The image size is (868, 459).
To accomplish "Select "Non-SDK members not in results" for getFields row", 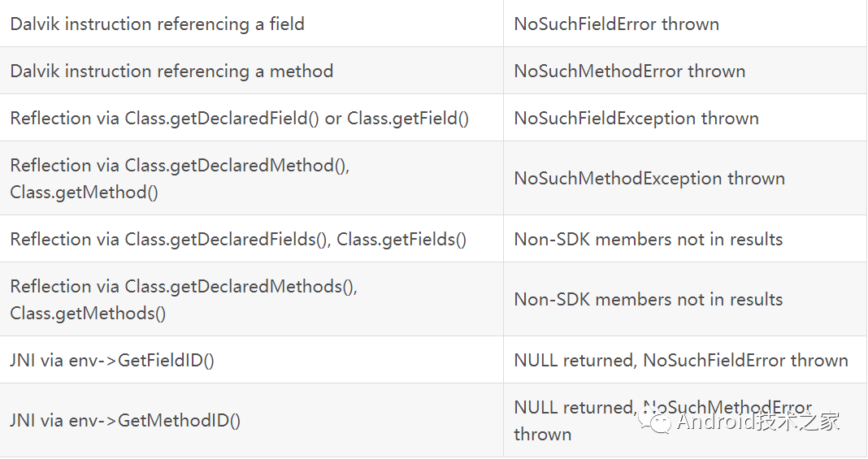I will 648,239.
